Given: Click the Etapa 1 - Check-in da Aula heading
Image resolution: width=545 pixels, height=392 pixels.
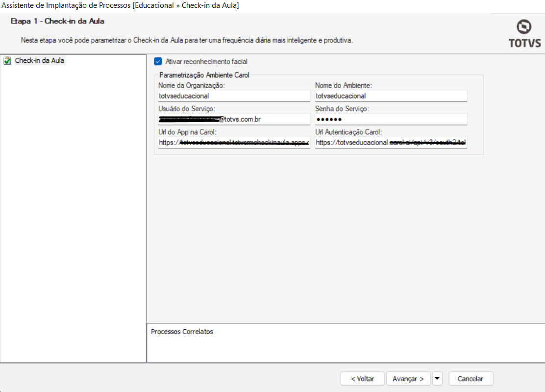Looking at the screenshot, I should click(57, 21).
